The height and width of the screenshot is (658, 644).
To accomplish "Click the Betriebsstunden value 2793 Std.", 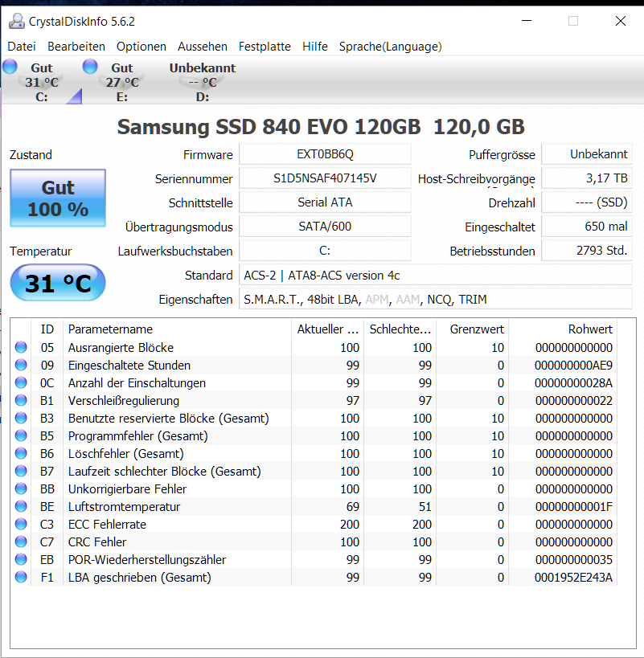I will coord(587,251).
